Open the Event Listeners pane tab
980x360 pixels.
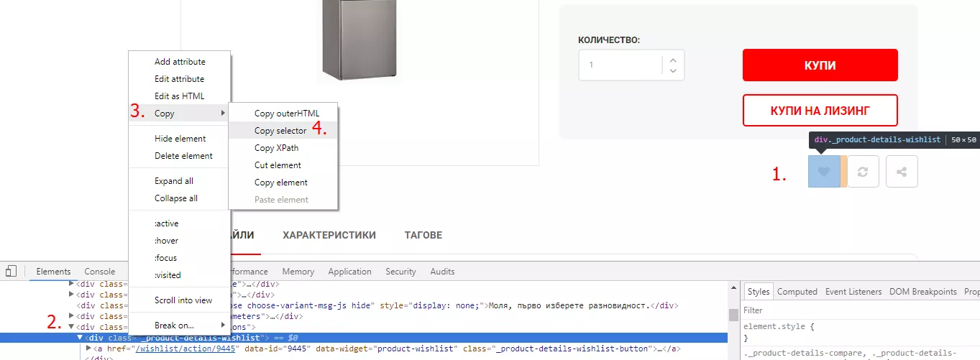(x=853, y=292)
